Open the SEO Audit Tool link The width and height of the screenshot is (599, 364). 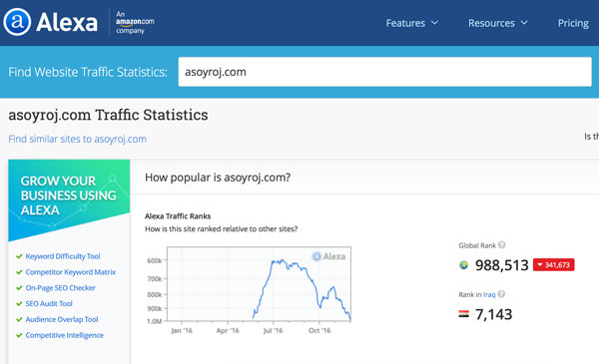coord(49,304)
